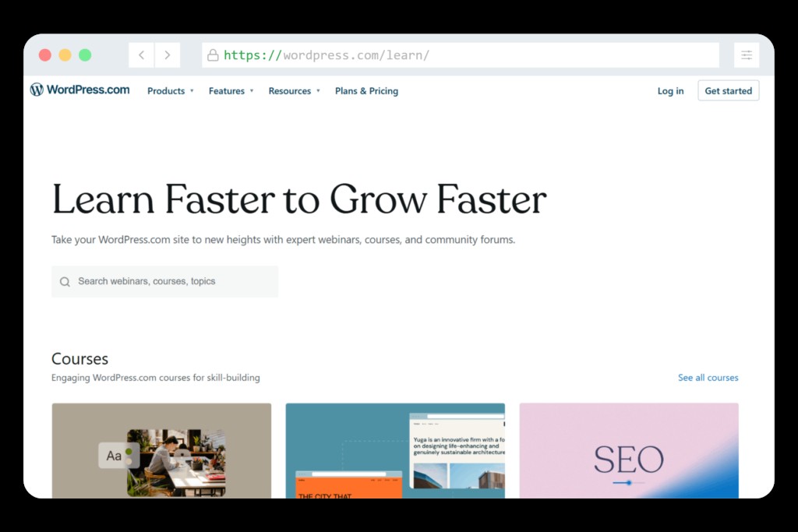798x532 pixels.
Task: Open the browser settings sliders icon
Action: (746, 55)
